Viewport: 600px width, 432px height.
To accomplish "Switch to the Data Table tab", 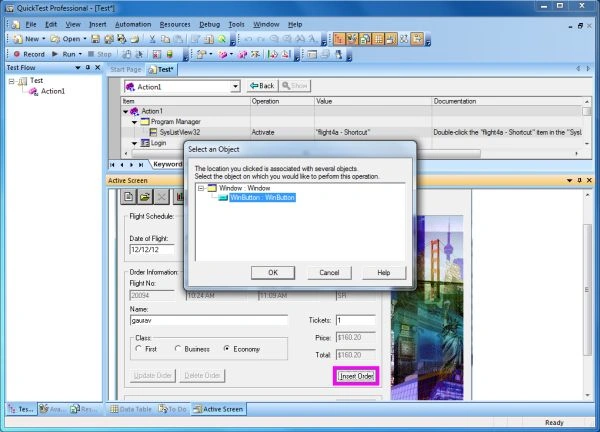I will coord(130,409).
